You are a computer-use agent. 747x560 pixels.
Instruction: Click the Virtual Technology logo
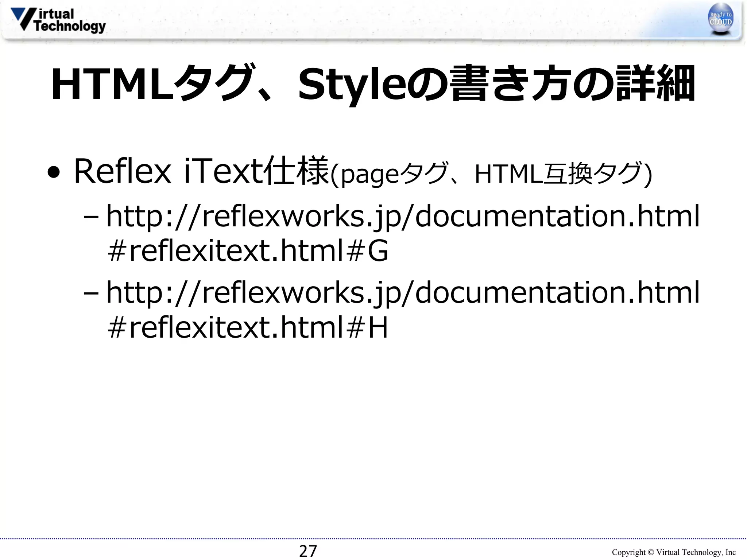(x=58, y=20)
